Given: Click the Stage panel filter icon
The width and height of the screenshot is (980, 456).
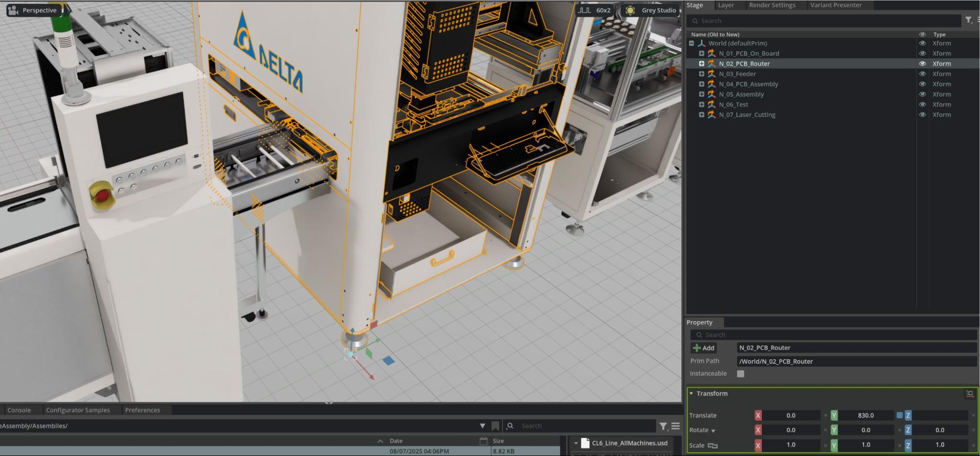Looking at the screenshot, I should click(x=968, y=20).
